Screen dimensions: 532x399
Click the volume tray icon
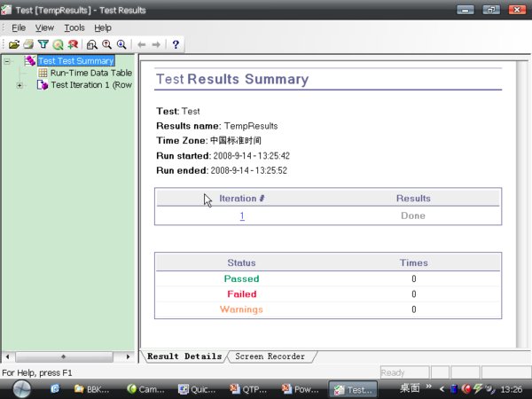click(x=490, y=389)
